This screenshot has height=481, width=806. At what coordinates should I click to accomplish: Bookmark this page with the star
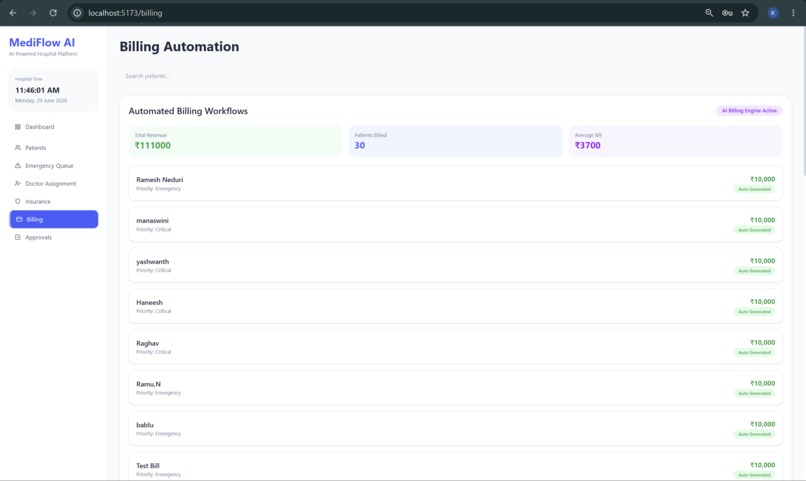pos(745,13)
